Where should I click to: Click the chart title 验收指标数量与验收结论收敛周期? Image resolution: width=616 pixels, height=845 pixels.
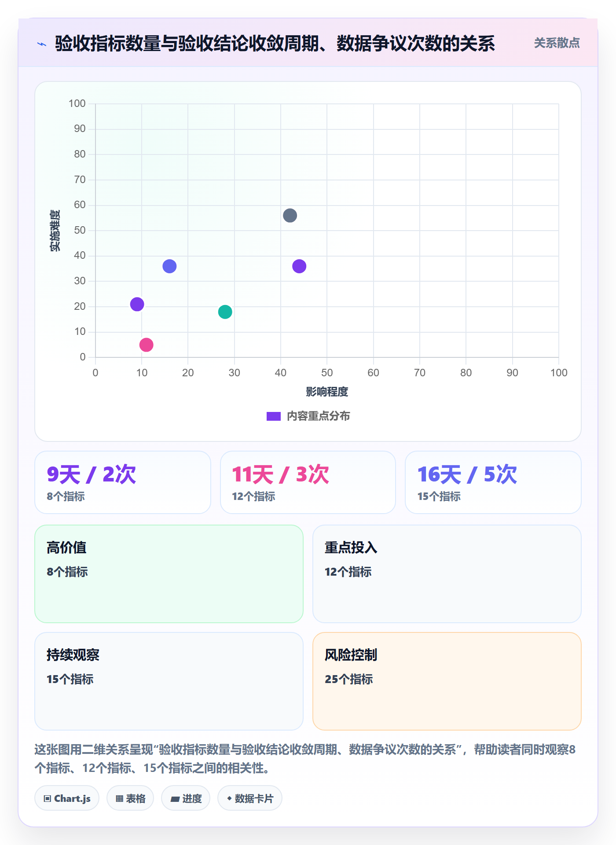(x=275, y=44)
